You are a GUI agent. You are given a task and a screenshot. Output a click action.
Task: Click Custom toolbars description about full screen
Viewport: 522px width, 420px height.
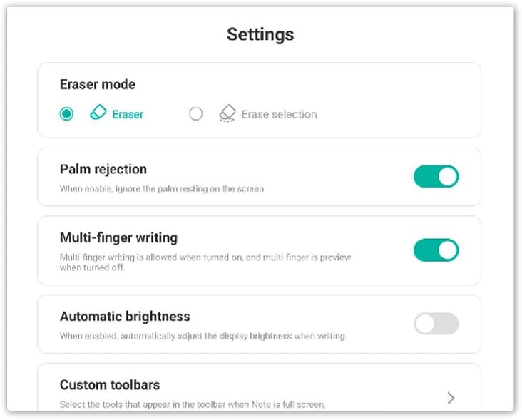[193, 405]
